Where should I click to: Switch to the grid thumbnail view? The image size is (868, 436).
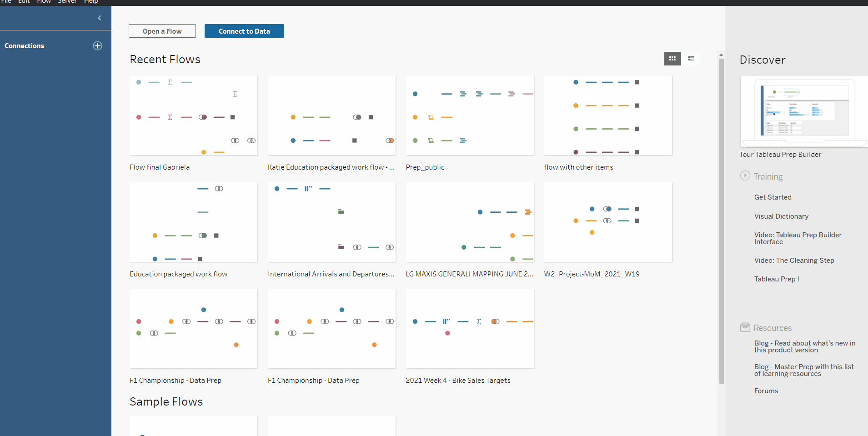point(672,59)
